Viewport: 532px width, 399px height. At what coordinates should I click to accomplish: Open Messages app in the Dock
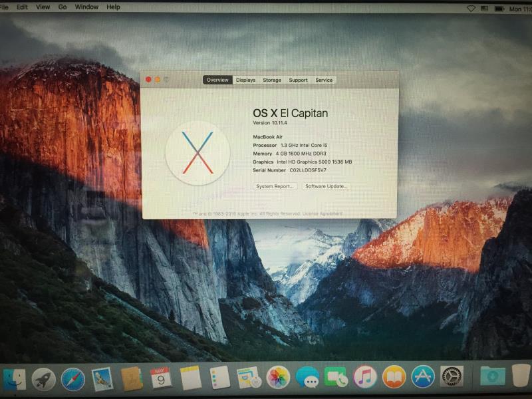tap(307, 377)
